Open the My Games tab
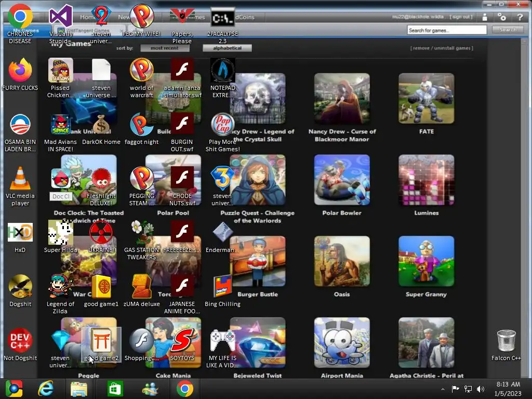This screenshot has width=532, height=399. pos(26,31)
